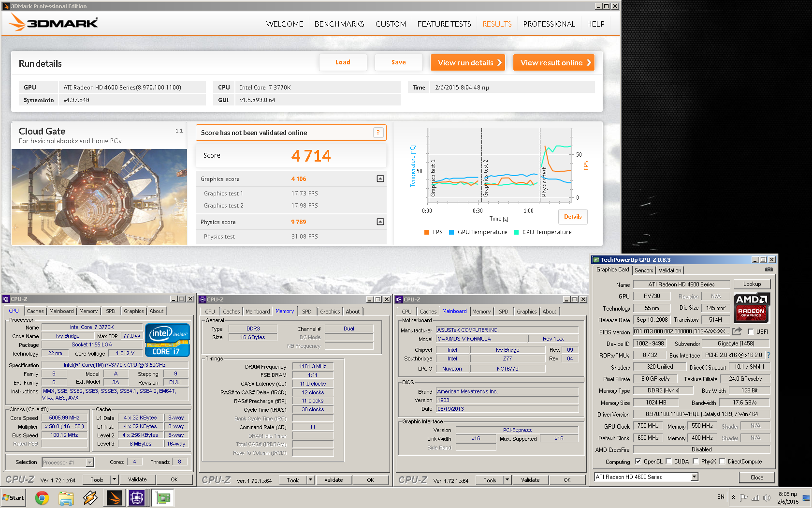Click the Device ID field in GPU-Z
The width and height of the screenshot is (812, 508).
[650, 344]
